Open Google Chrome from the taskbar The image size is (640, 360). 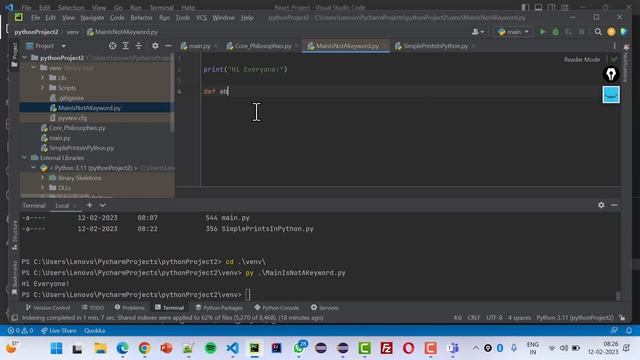(x=144, y=348)
